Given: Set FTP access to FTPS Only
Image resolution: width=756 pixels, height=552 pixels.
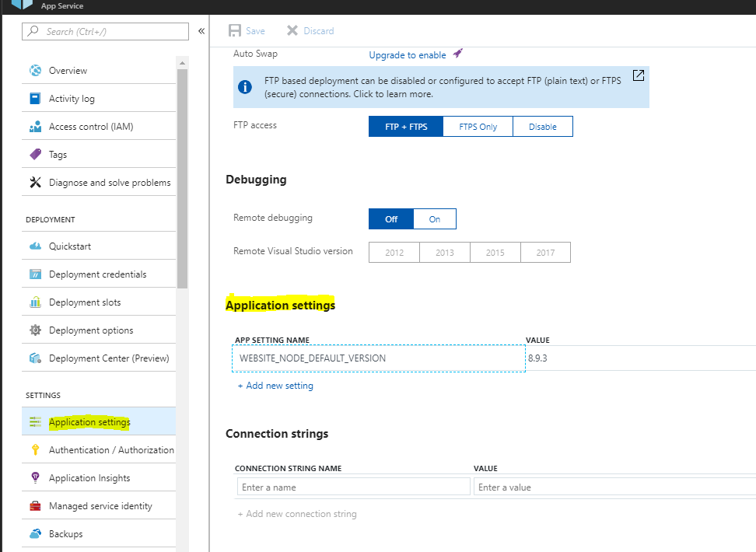Looking at the screenshot, I should (478, 126).
